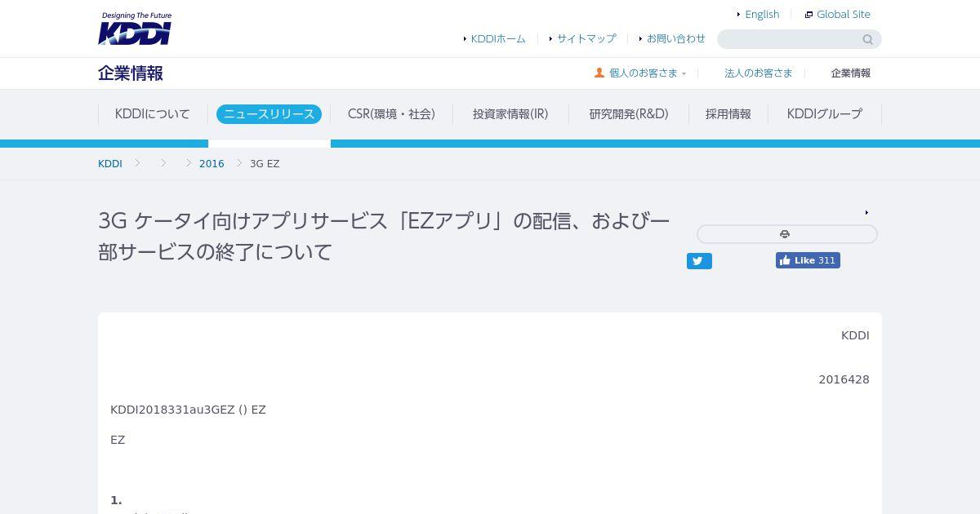Go to KDDIホーム

(498, 38)
